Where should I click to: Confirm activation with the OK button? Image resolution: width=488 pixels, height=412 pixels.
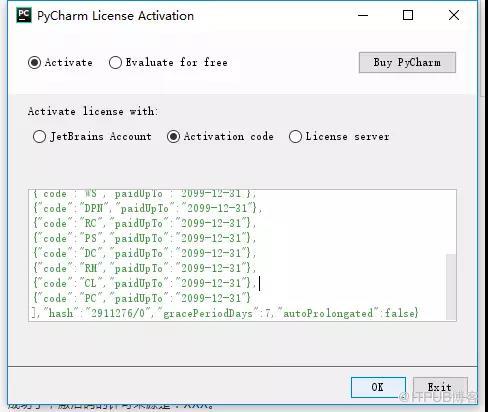378,387
